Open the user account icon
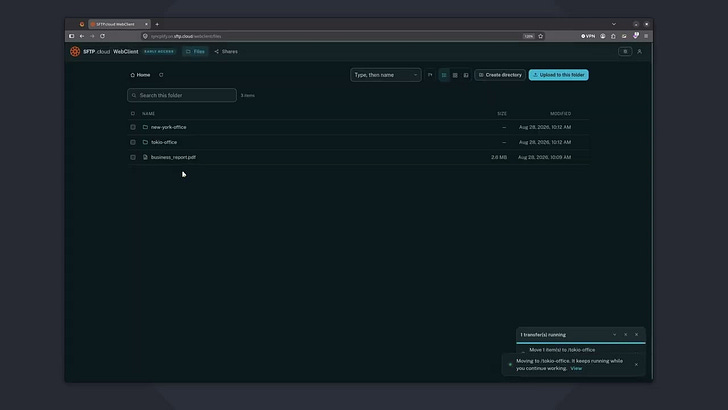 639,52
